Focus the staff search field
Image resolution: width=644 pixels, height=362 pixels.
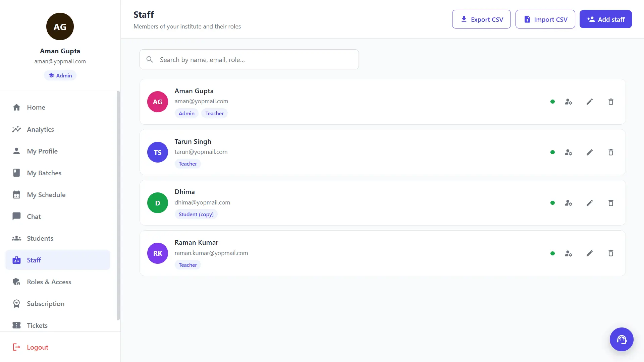(249, 59)
